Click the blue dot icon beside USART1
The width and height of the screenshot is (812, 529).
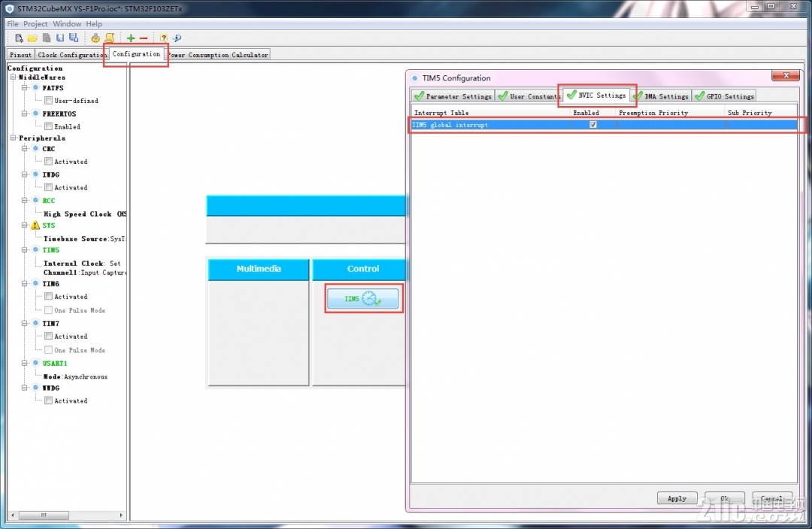pos(36,363)
